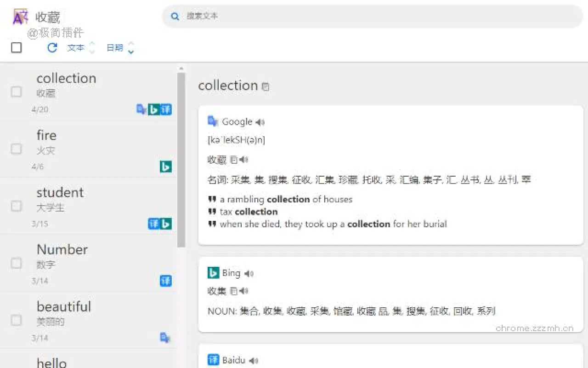
Task: Play the audio for 收藏 in the Google card
Action: [243, 161]
